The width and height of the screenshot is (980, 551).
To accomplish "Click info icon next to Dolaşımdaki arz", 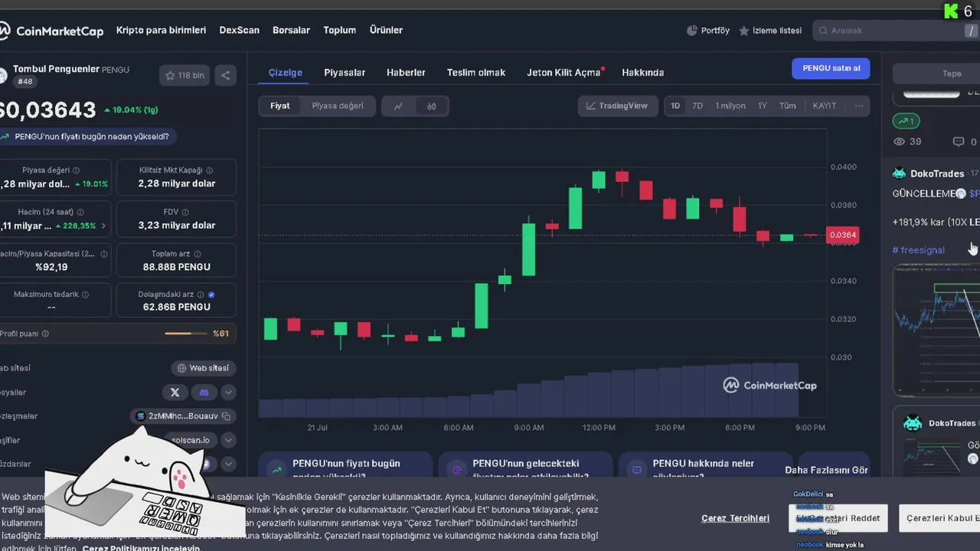I will tap(201, 295).
